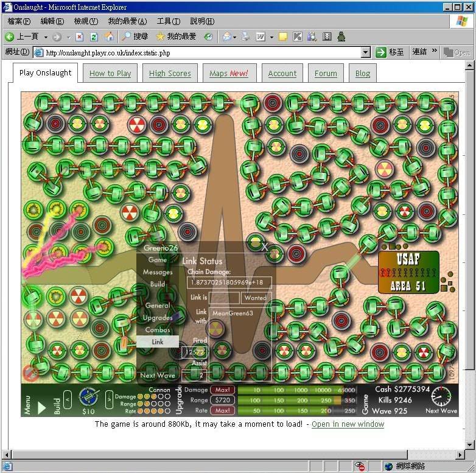Click the History icon in the toolbar
This screenshot has width=476, height=473.
pyautogui.click(x=208, y=37)
